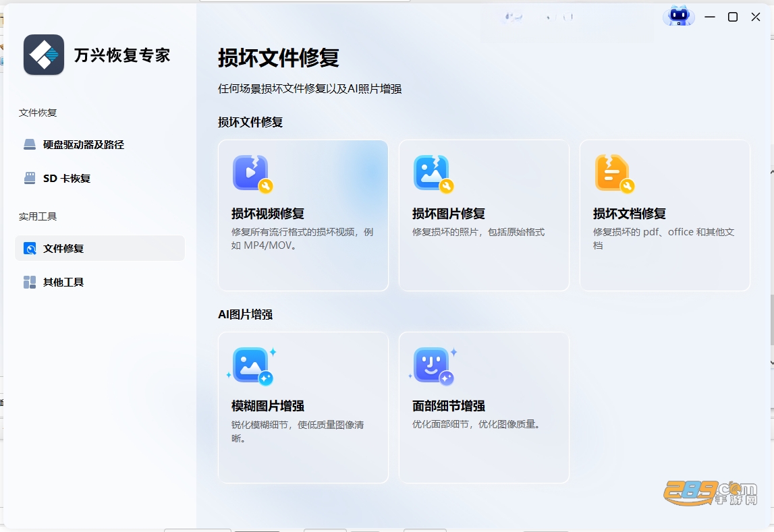Click the 实用工具 sidebar group label
The height and width of the screenshot is (532, 774).
coord(38,216)
